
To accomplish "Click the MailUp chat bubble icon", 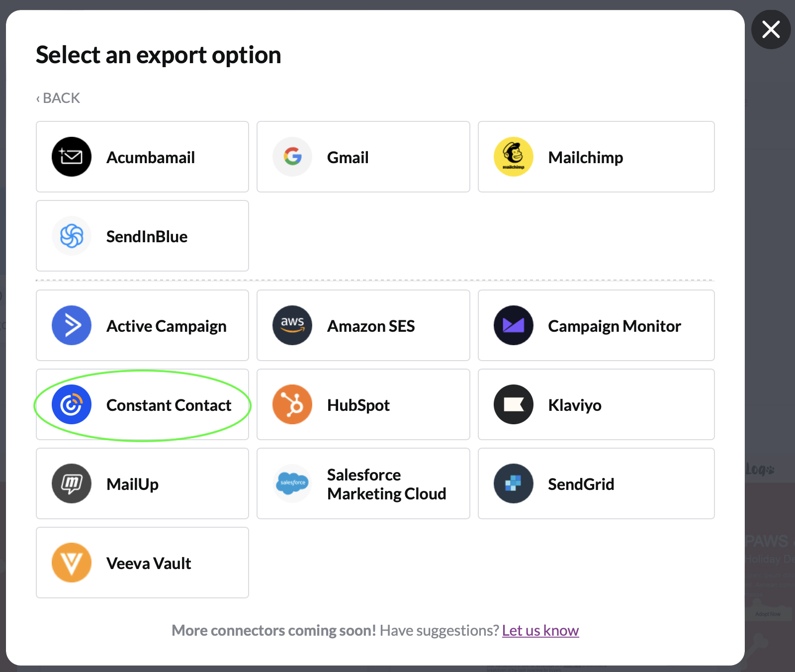I will pos(72,483).
